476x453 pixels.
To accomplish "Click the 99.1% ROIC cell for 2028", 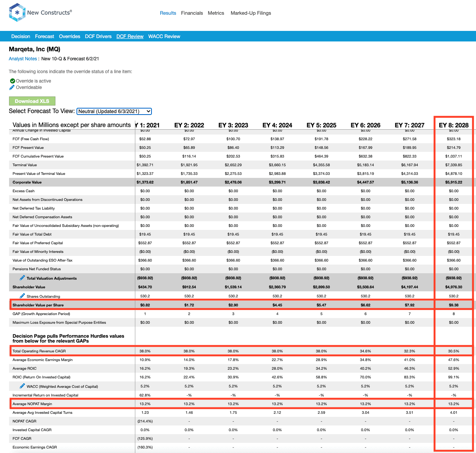I will click(454, 377).
